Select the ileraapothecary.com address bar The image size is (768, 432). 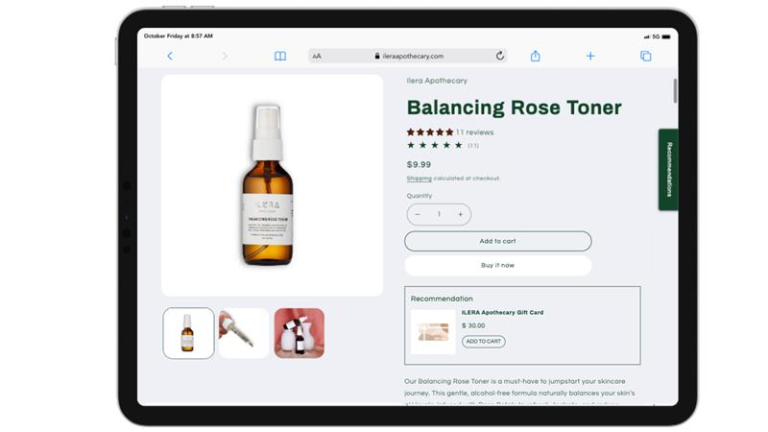pos(408,56)
